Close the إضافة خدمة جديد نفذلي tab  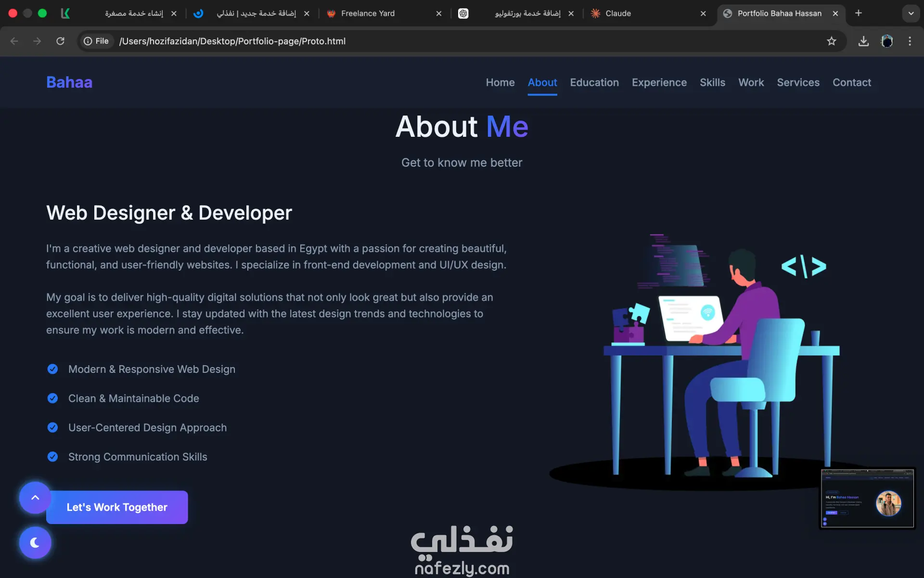pyautogui.click(x=307, y=13)
